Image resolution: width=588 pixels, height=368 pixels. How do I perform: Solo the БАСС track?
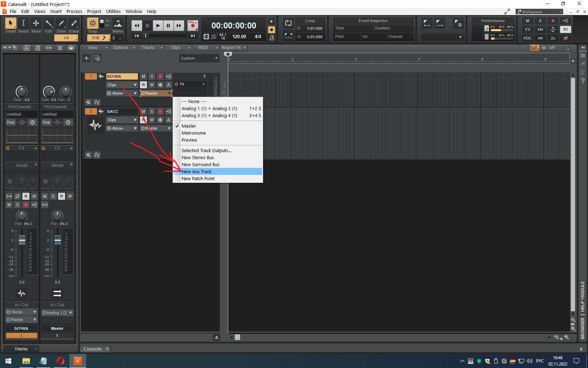pyautogui.click(x=152, y=111)
